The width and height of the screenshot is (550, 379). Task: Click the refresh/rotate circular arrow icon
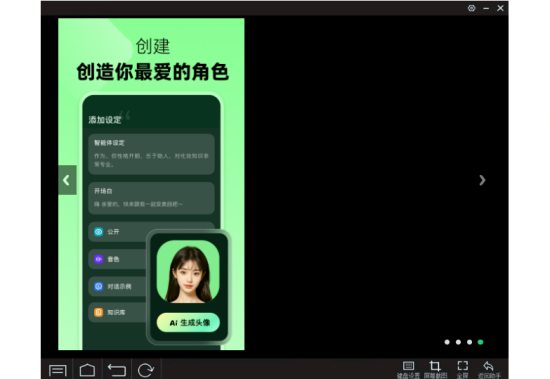[x=146, y=370]
